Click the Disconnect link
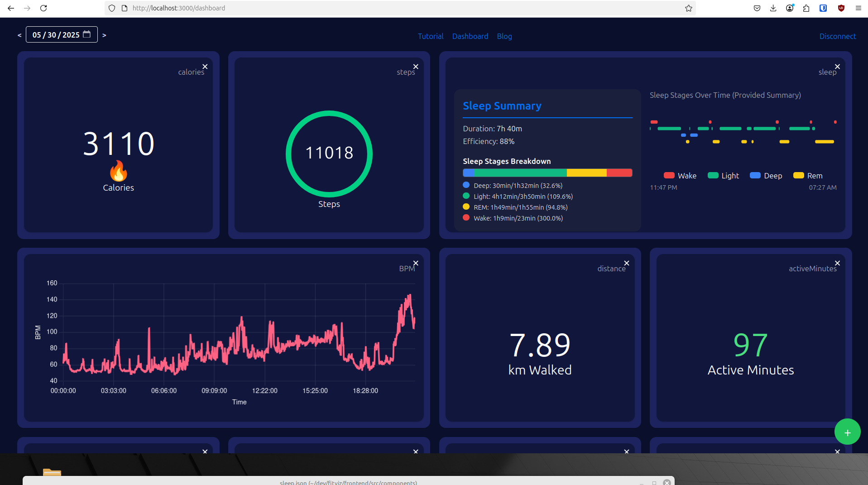The width and height of the screenshot is (868, 485). pyautogui.click(x=837, y=36)
